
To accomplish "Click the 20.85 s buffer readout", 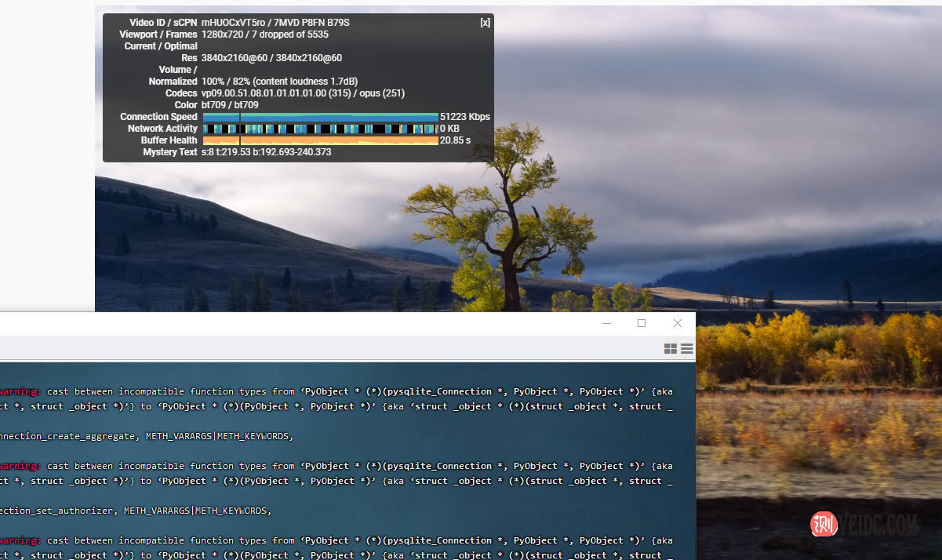I will [x=455, y=140].
